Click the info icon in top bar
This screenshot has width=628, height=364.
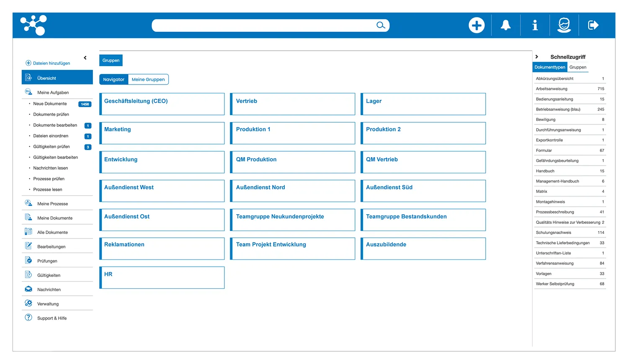(x=535, y=26)
